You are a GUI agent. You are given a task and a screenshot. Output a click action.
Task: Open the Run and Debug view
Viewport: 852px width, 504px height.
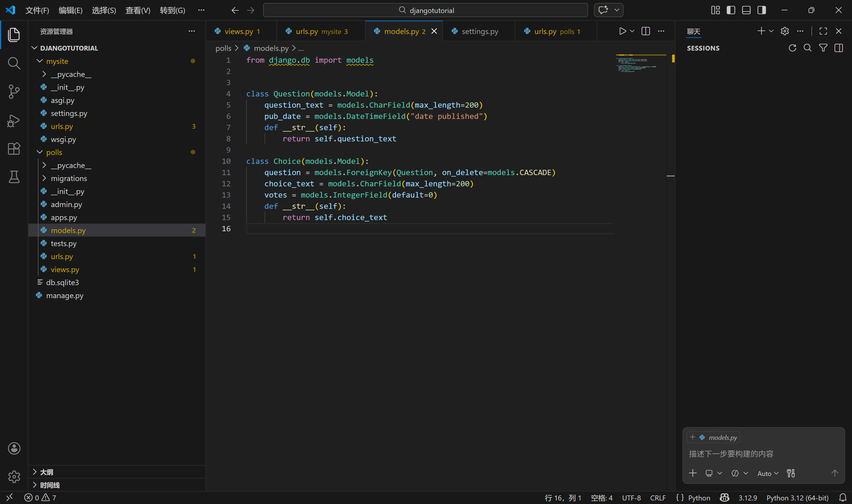[14, 121]
